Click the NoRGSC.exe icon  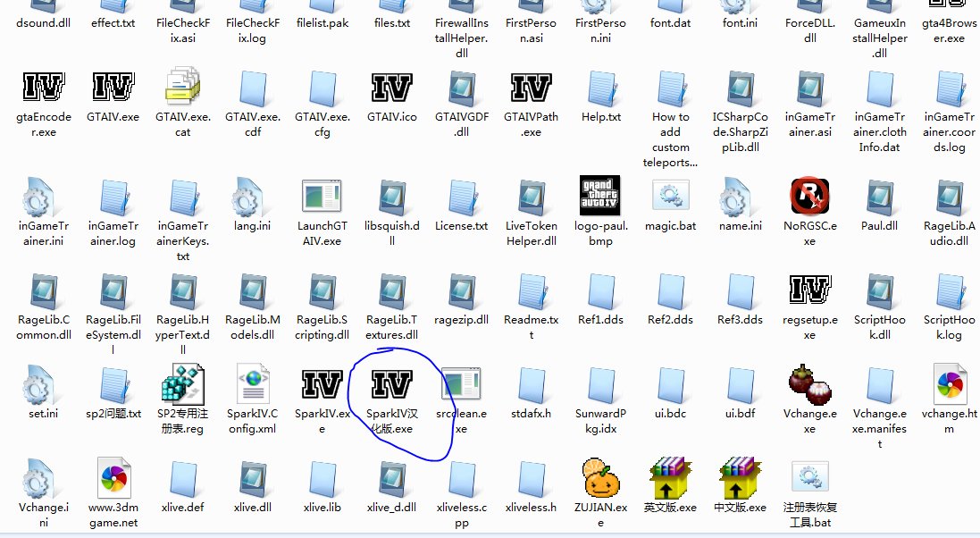[x=810, y=197]
